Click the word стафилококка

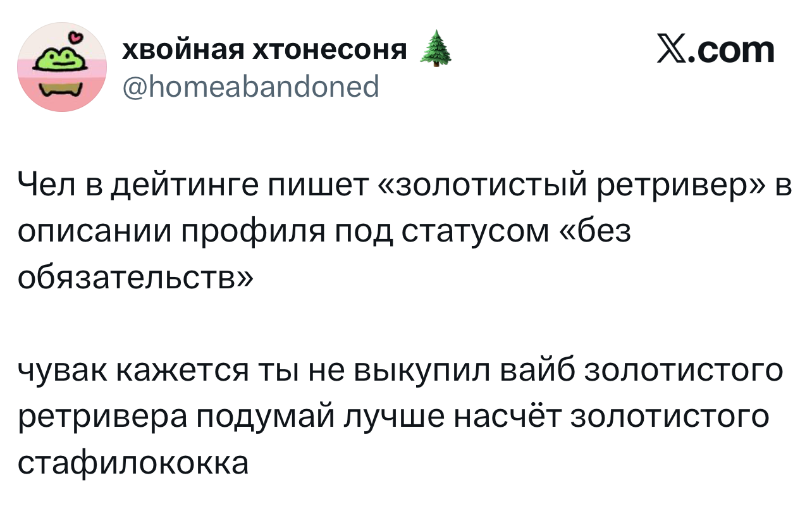tap(133, 462)
